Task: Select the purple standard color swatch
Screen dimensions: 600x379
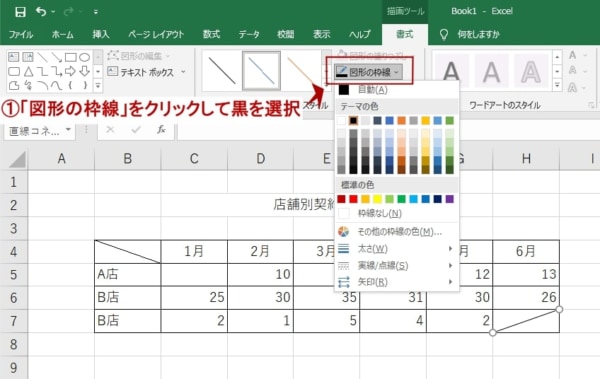Action: [x=450, y=199]
